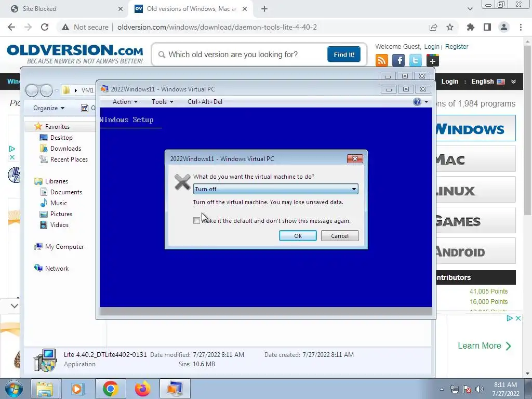Open Organize menu in Explorer window
532x399 pixels.
[x=49, y=108]
